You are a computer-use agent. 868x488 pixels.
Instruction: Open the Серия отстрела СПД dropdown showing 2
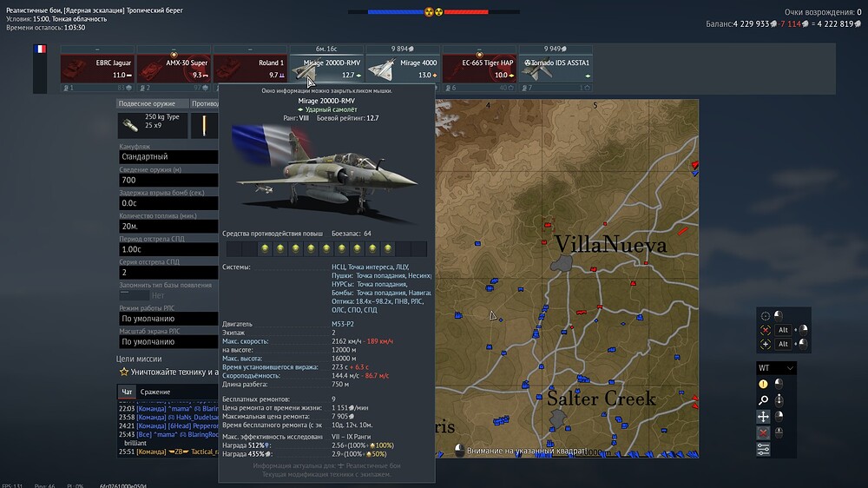(x=168, y=273)
